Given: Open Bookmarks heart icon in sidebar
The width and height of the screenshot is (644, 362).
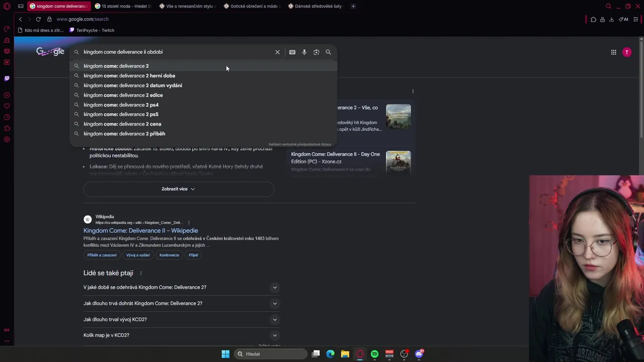Looking at the screenshot, I should click(7, 106).
